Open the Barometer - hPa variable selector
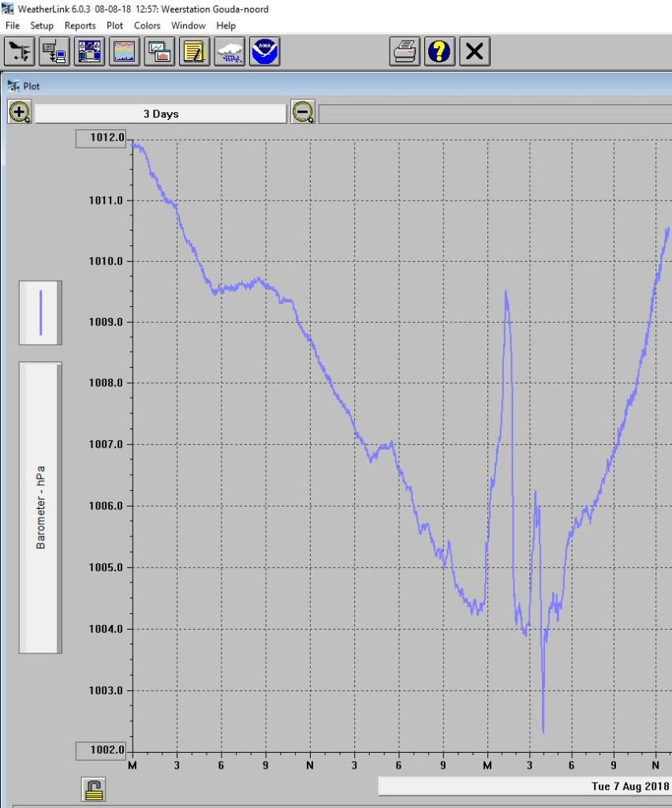The image size is (672, 808). [x=40, y=507]
